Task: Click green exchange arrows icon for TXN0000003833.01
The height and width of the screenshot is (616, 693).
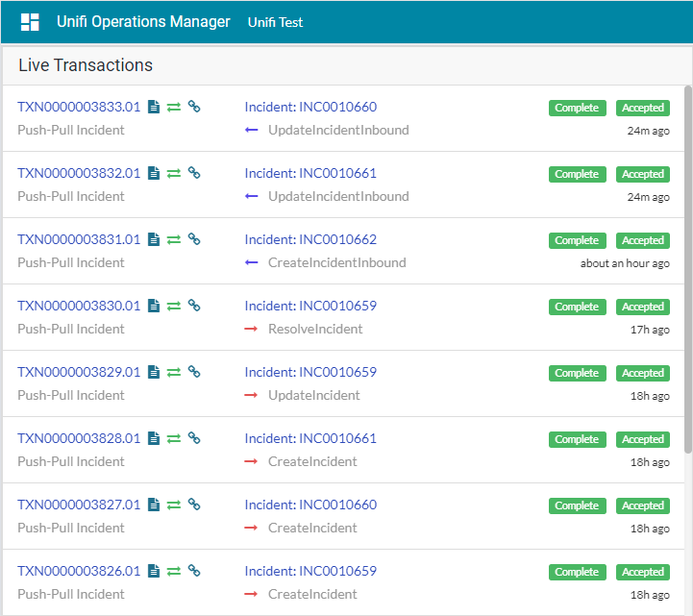Action: coord(174,108)
